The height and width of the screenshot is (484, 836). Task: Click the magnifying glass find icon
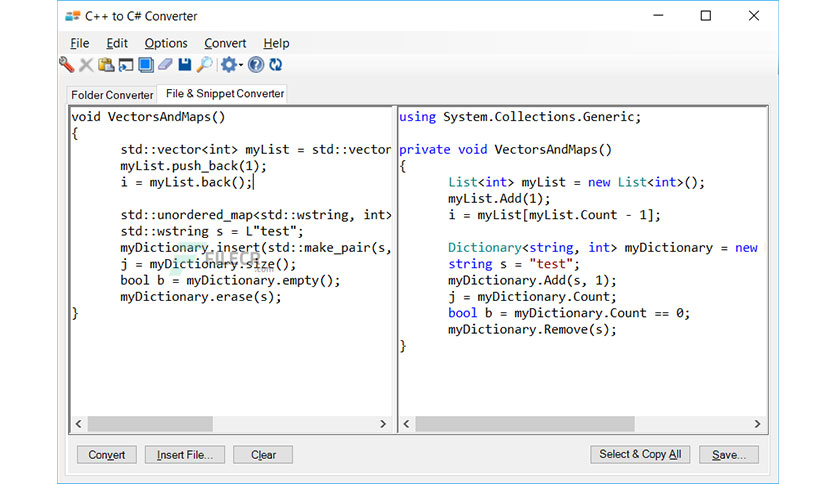point(204,65)
